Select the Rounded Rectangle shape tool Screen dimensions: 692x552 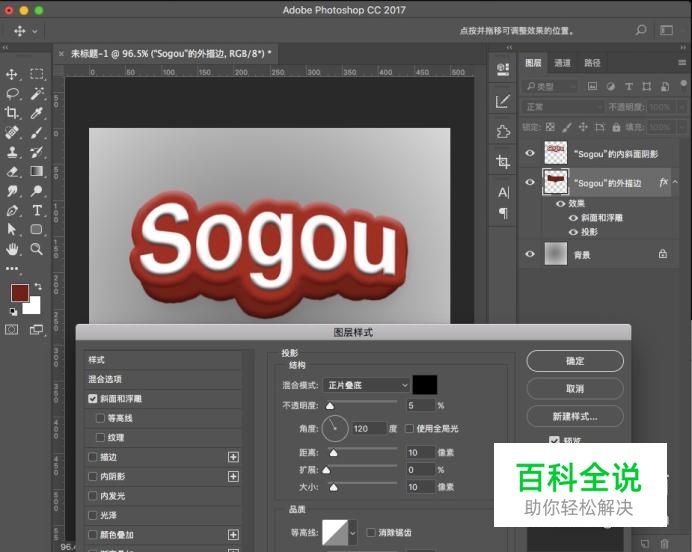(x=37, y=229)
